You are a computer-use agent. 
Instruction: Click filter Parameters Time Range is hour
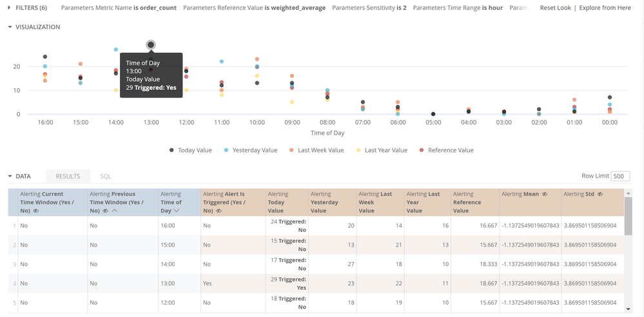tap(458, 8)
